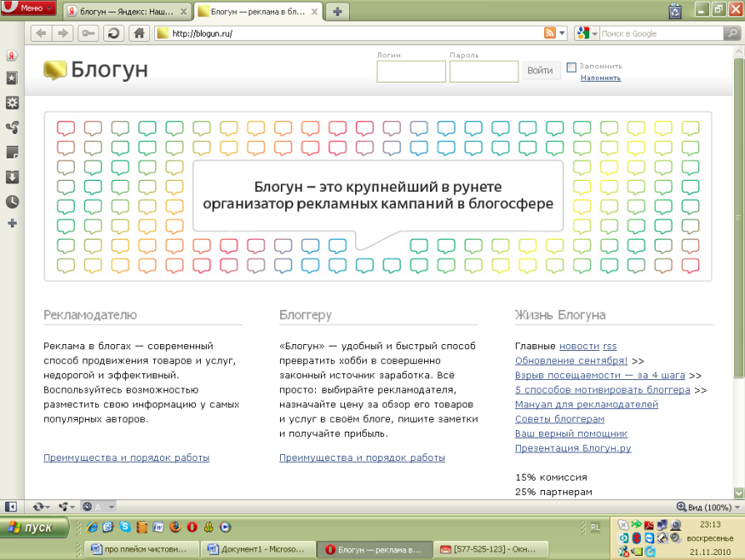Open 5 способов мотивировать блоггера link
This screenshot has width=745, height=560.
click(602, 390)
